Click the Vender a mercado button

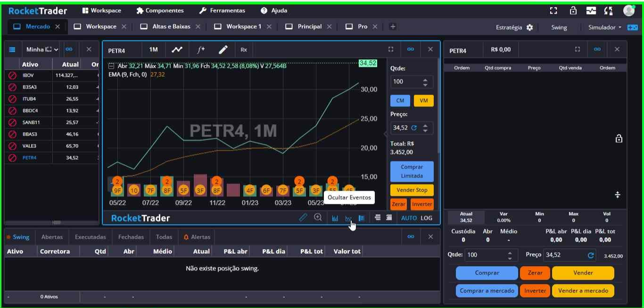coord(583,291)
